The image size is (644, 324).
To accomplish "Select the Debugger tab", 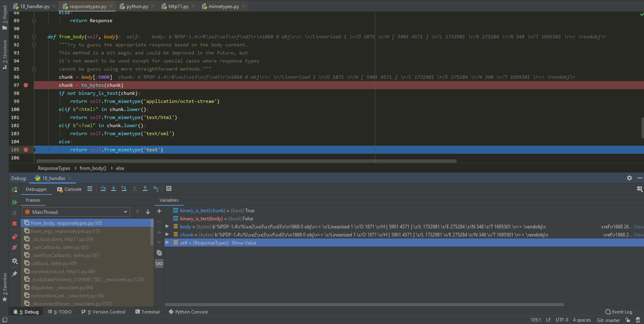I will (36, 189).
